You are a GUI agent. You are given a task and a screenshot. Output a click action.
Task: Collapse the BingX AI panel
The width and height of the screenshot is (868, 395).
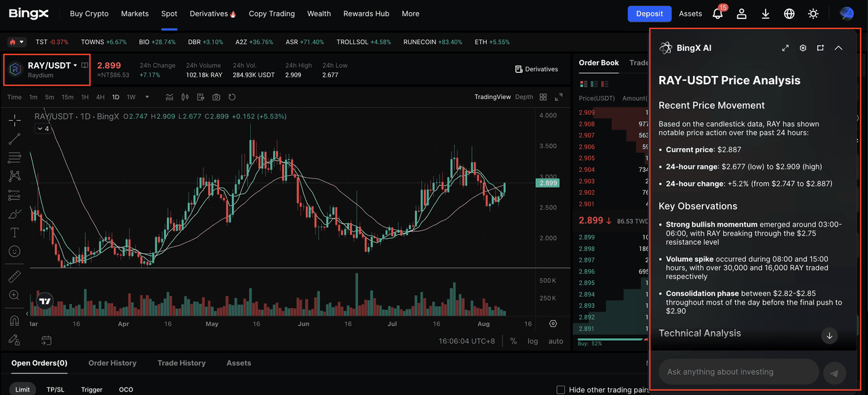tap(838, 48)
